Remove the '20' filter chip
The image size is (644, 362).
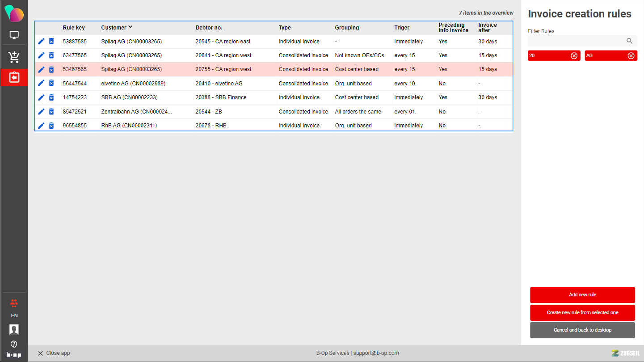click(x=574, y=56)
